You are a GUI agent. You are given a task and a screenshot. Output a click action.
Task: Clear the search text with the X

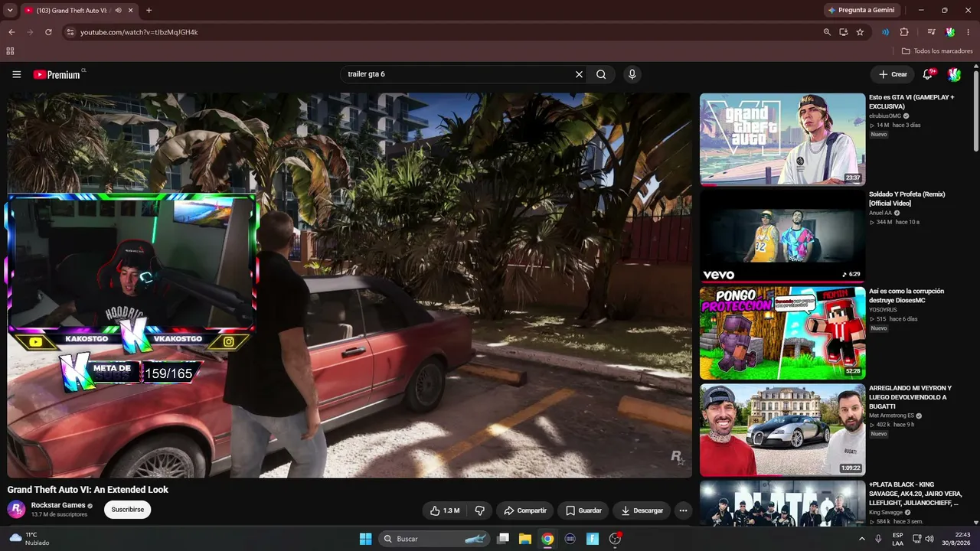[580, 74]
